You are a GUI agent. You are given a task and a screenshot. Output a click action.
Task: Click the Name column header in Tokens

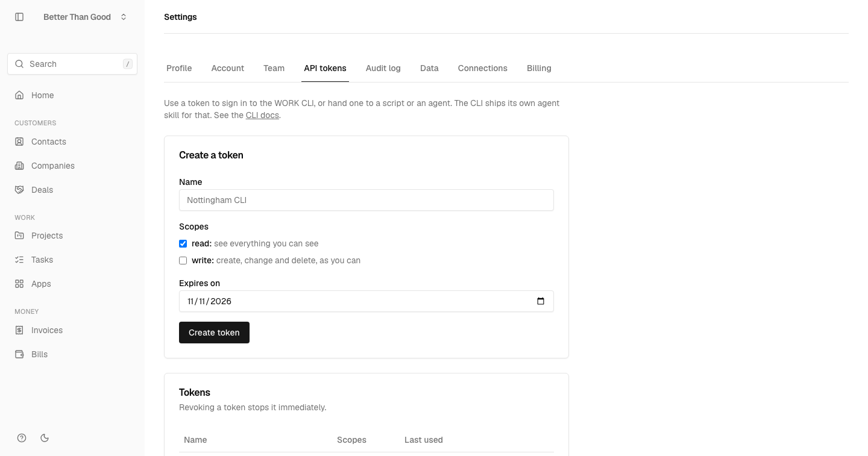coord(195,440)
